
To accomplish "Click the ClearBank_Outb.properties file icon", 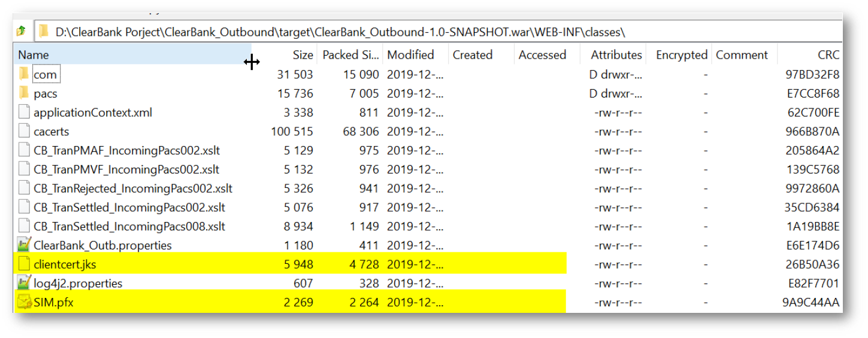I will pyautogui.click(x=24, y=245).
